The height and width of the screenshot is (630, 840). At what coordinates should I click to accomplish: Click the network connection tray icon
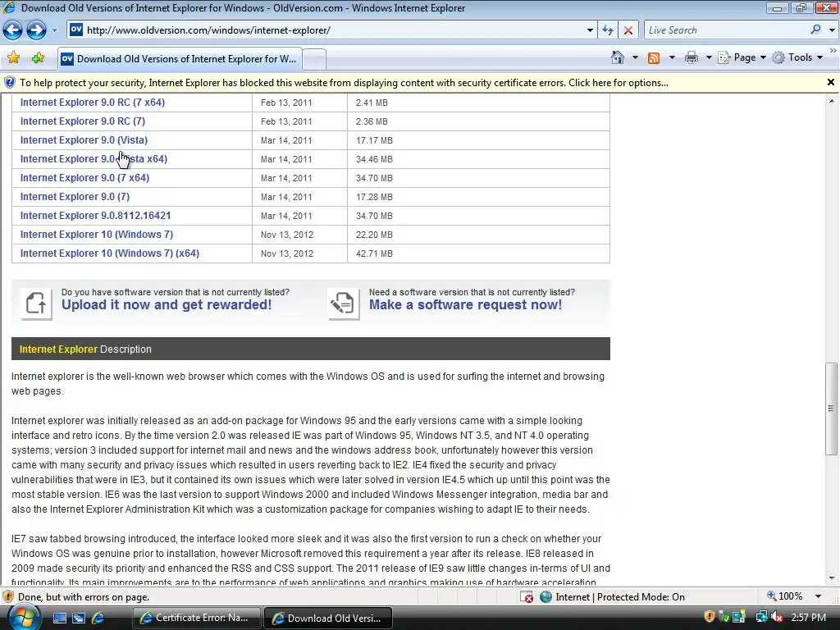(x=761, y=618)
